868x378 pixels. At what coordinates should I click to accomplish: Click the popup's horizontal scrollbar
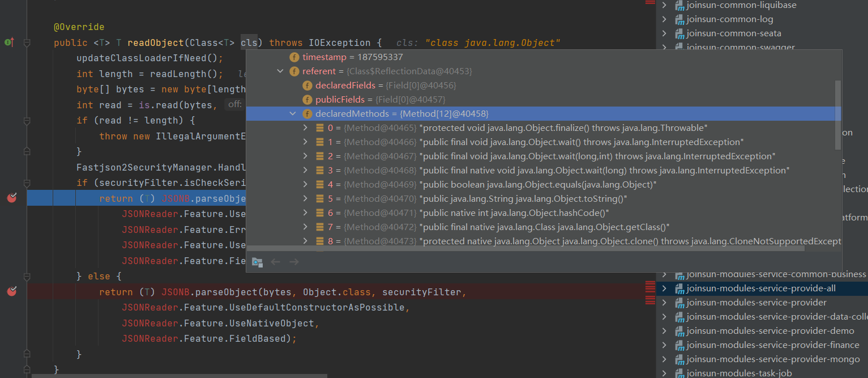pos(525,248)
